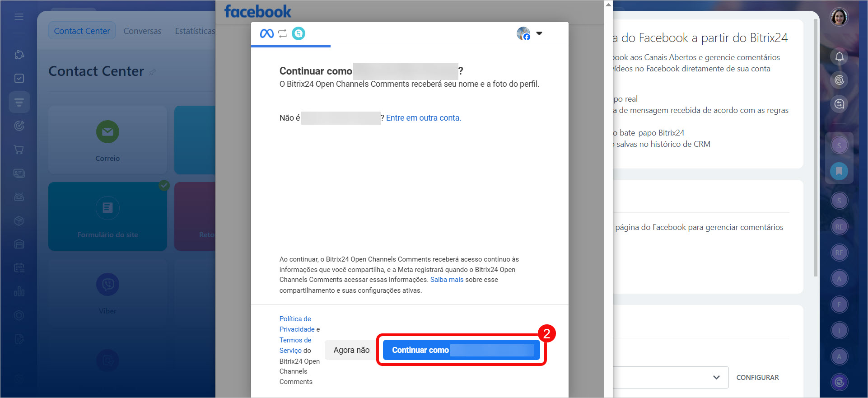Open the box inventory icon in left sidebar
868x398 pixels.
(19, 220)
